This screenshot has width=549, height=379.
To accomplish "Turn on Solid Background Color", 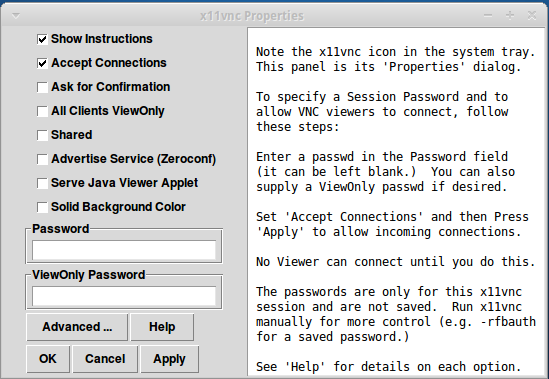I will [x=42, y=207].
